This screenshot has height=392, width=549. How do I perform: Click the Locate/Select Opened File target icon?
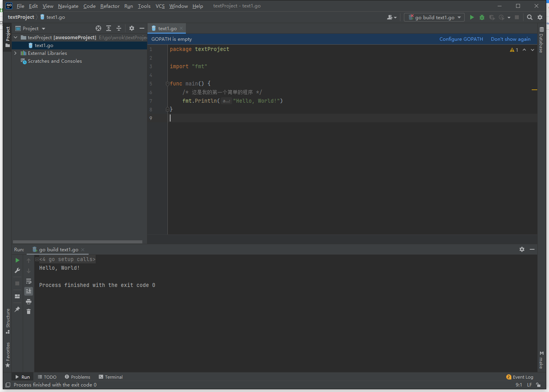98,28
